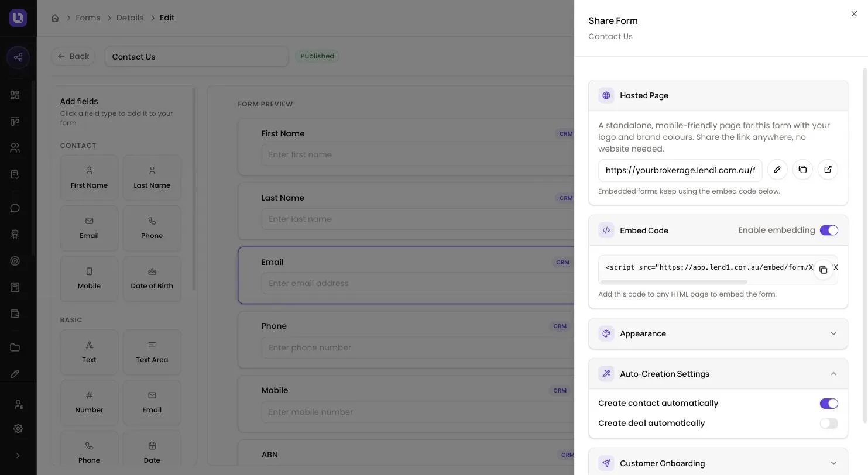This screenshot has width=868, height=475.
Task: Add a Mobile contact field
Action: (89, 278)
